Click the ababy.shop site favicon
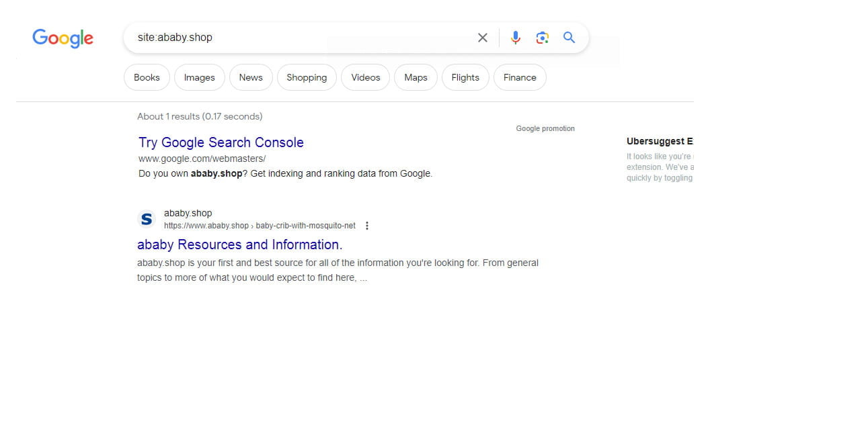Screen dimensions: 868x442 pyautogui.click(x=146, y=219)
